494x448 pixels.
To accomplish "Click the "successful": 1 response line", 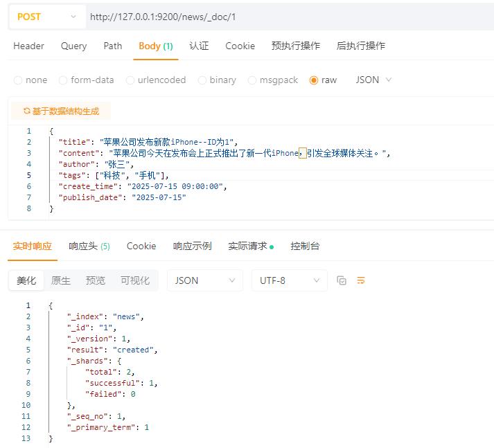I will [121, 383].
